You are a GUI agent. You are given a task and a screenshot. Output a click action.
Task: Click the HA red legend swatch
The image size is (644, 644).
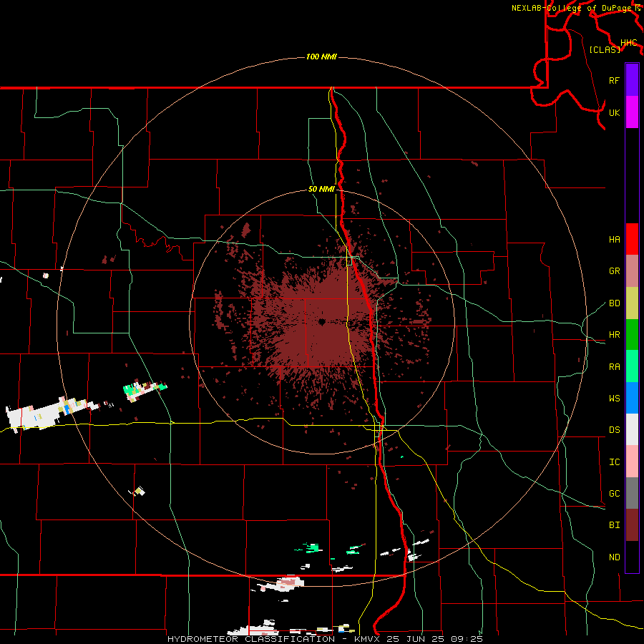point(632,239)
